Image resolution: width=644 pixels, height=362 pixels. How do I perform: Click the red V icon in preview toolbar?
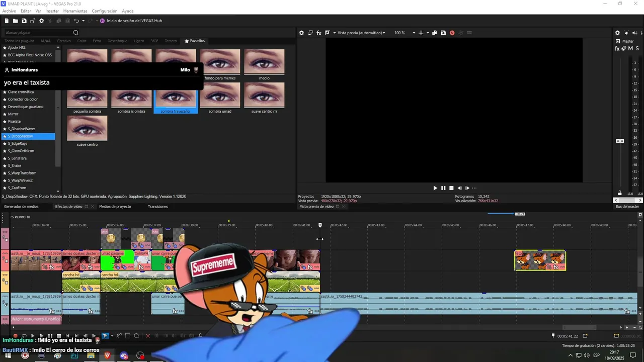[452, 33]
